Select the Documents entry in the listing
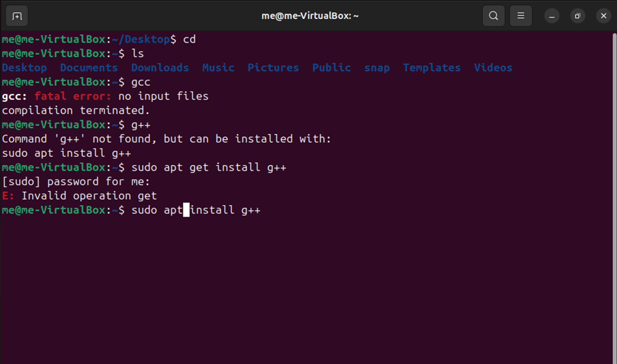This screenshot has height=364, width=617. pos(89,67)
